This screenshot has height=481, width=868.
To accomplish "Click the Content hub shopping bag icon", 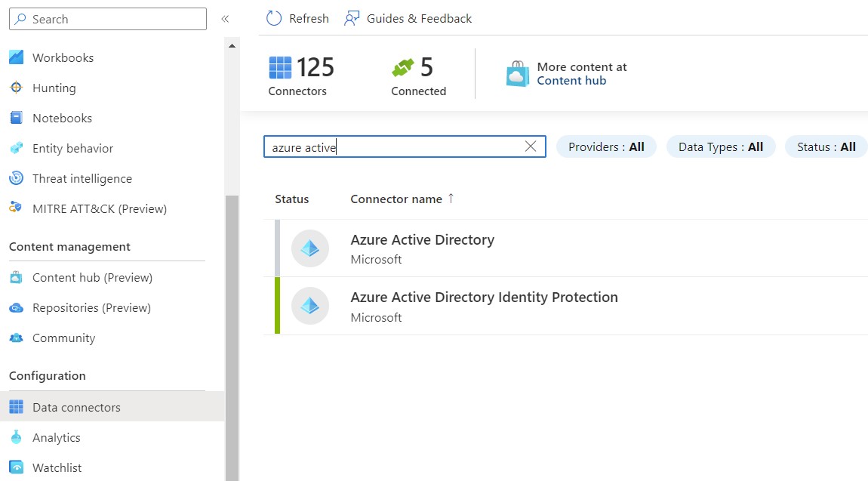I will click(518, 74).
